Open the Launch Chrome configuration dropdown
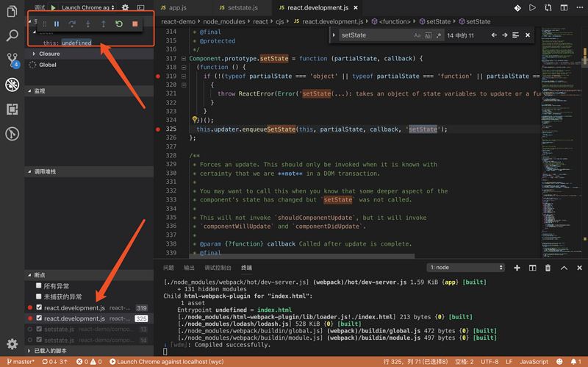 (x=88, y=7)
